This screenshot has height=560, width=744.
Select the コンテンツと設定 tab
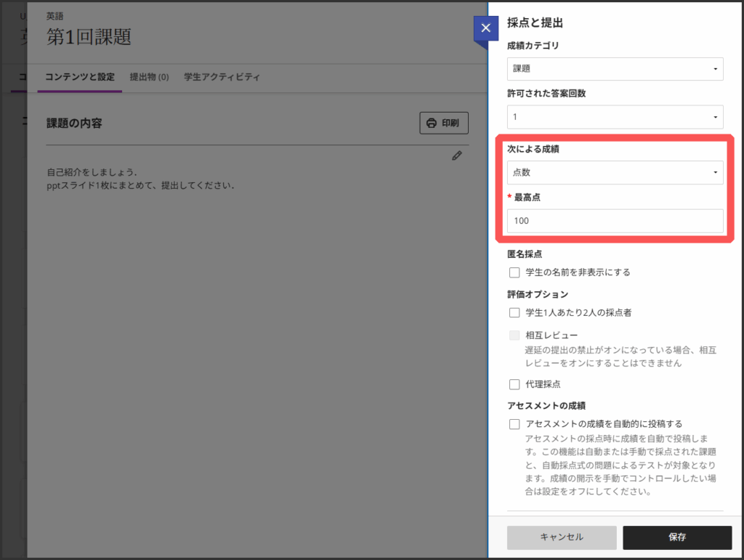(80, 77)
